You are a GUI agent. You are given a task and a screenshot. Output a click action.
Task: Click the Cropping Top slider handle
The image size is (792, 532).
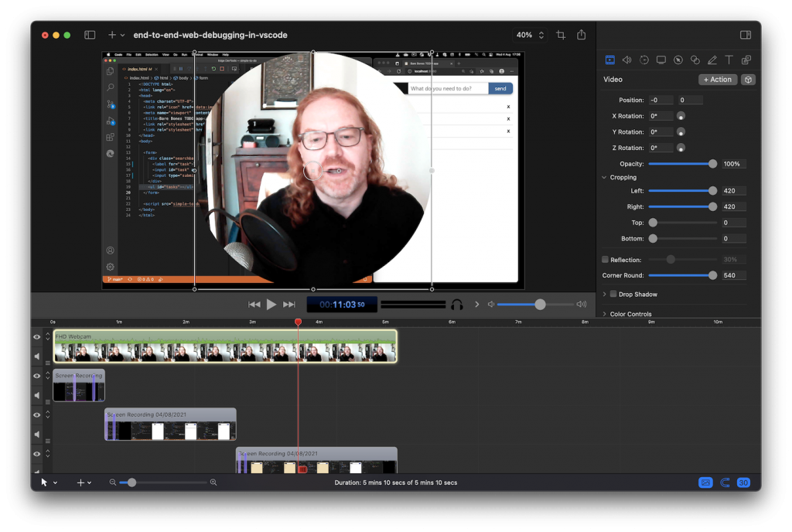[653, 223]
